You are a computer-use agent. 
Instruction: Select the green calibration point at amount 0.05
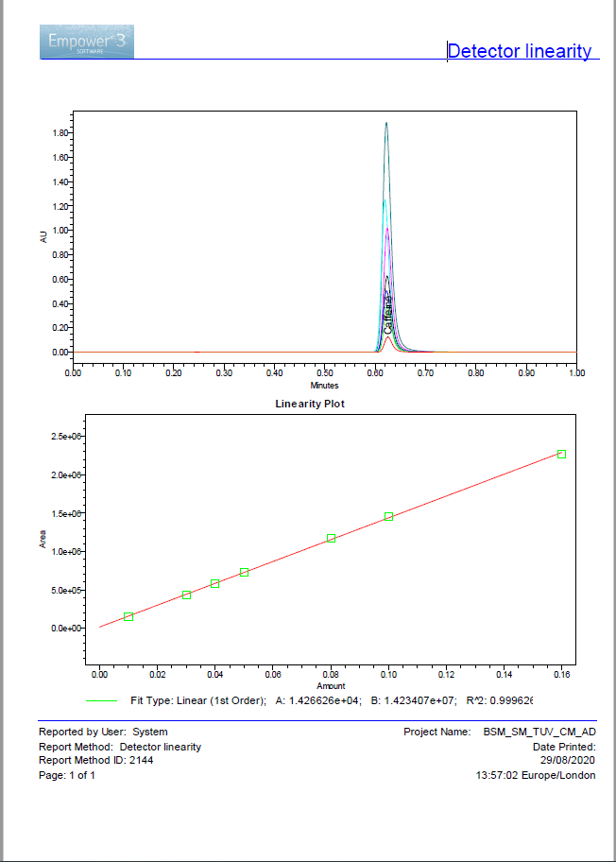point(245,572)
